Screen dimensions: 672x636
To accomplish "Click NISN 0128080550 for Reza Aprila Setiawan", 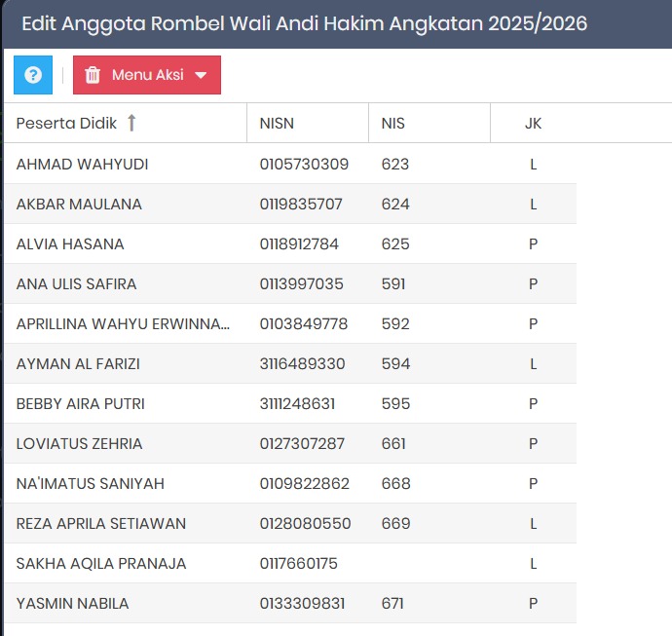I will tap(305, 523).
